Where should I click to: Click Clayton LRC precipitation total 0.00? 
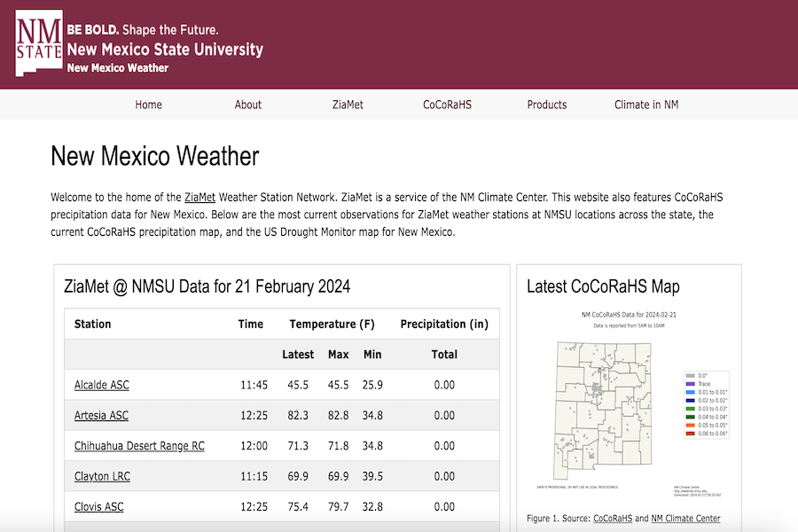444,476
